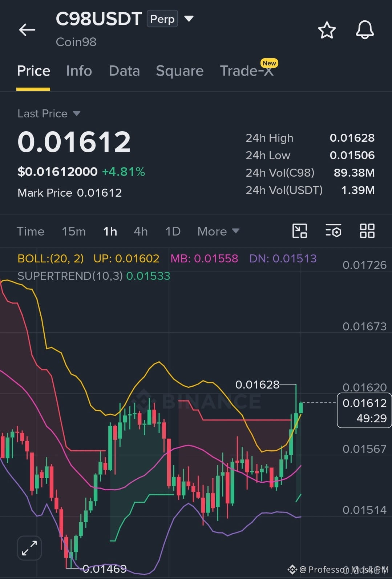Tap the current price tag 0.01612 on axis
Viewport: 392px width, 579px height.
(x=364, y=410)
